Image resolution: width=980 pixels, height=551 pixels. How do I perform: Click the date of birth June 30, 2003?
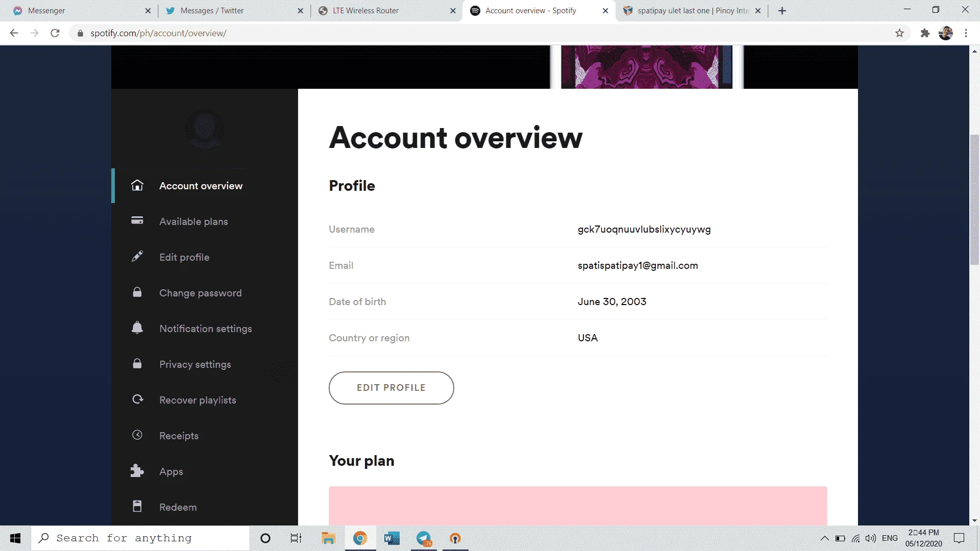[612, 302]
